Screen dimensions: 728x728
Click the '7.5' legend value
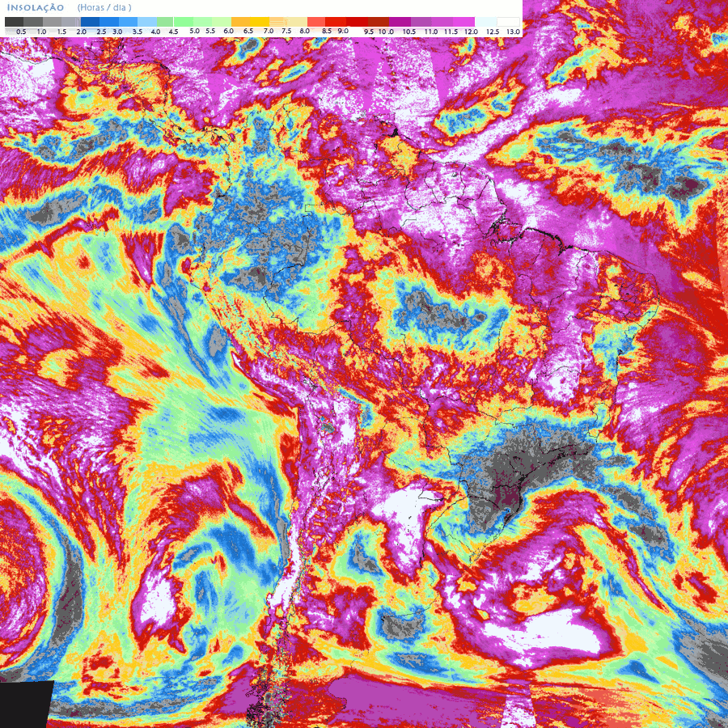click(x=286, y=31)
